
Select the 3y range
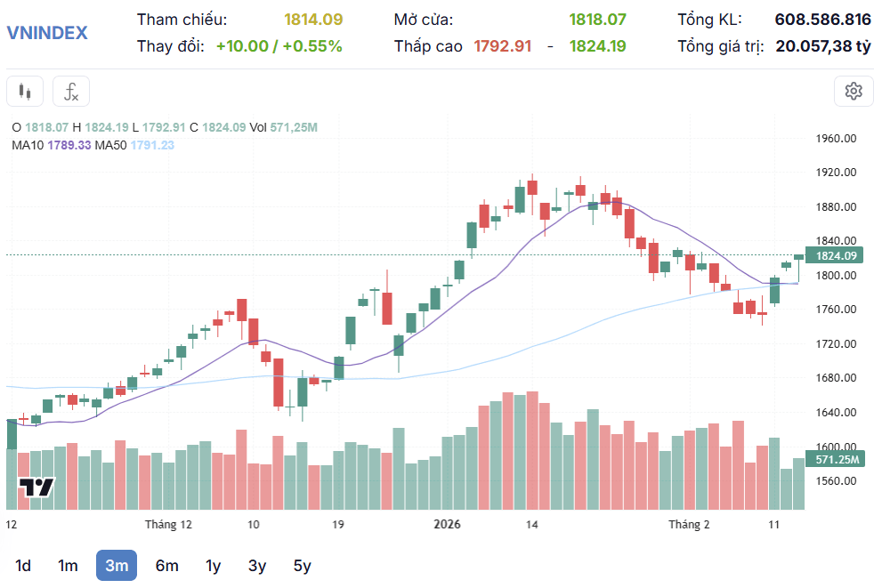pyautogui.click(x=257, y=566)
